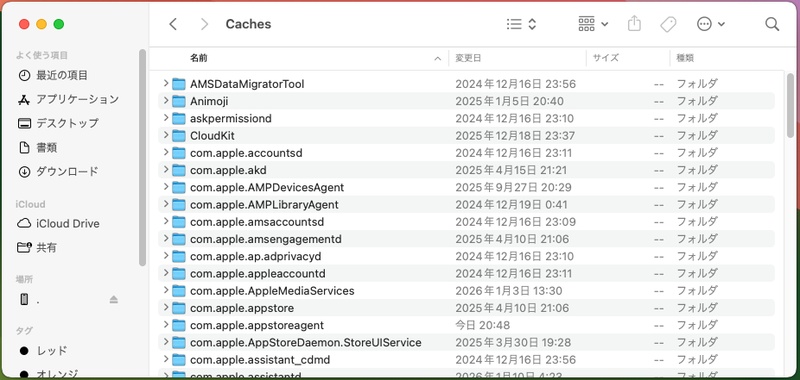Open the group-by grid dropdown
The width and height of the screenshot is (800, 380).
tap(593, 24)
